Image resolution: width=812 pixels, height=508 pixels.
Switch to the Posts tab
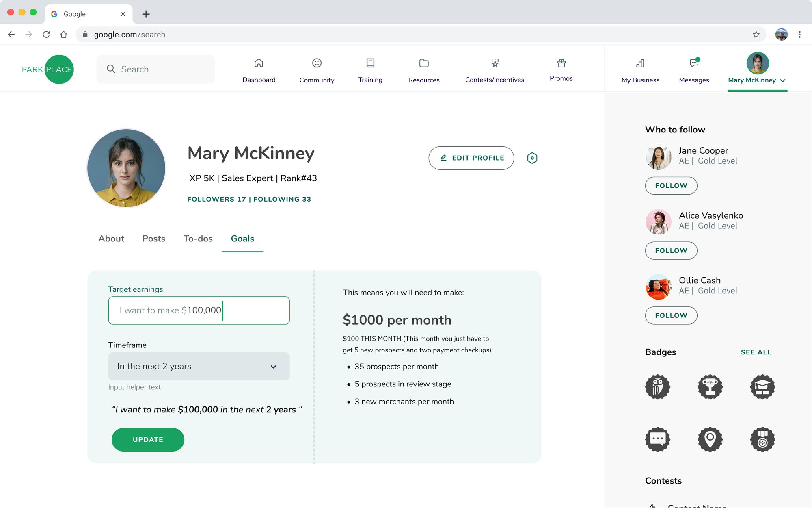pyautogui.click(x=154, y=239)
